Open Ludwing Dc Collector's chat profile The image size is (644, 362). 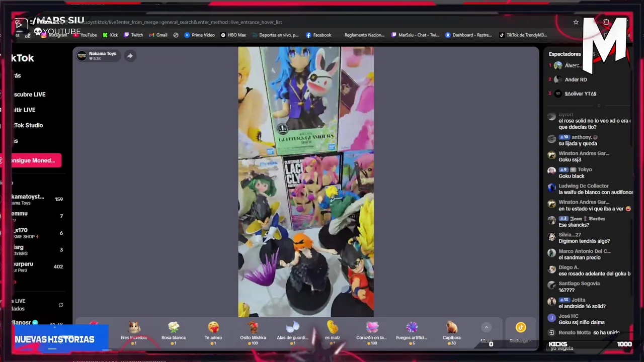[584, 186]
